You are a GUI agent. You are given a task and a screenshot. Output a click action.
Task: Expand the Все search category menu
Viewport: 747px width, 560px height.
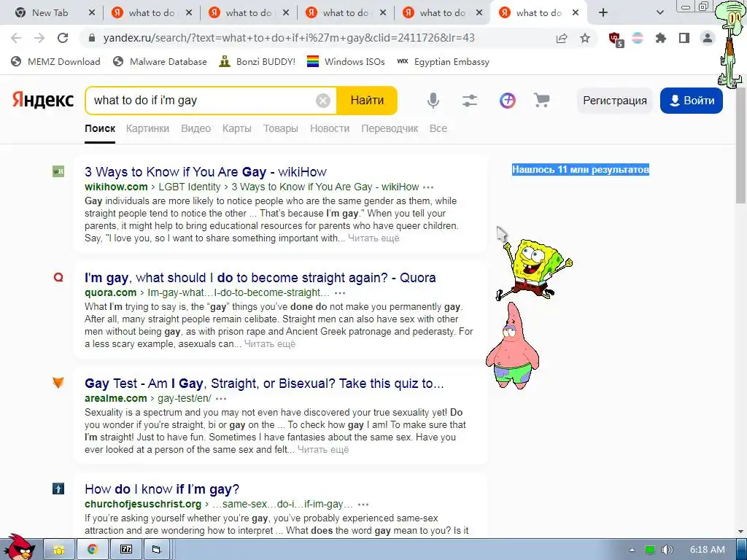coord(438,128)
